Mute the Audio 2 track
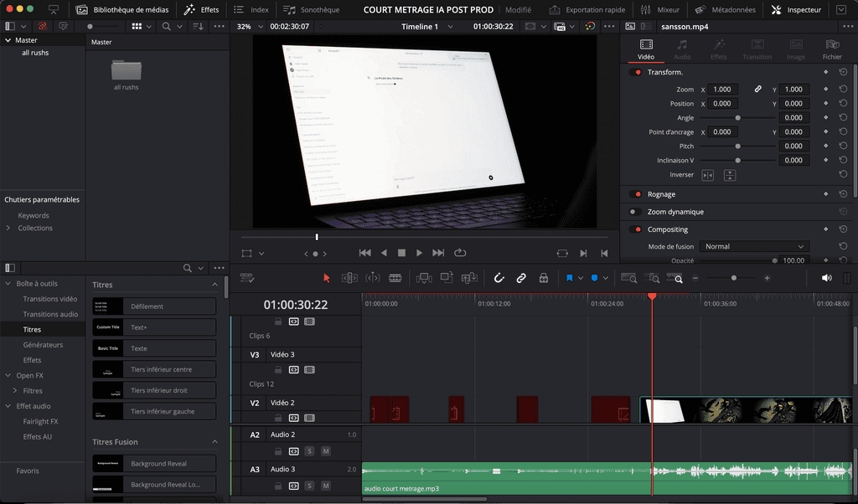 coord(325,451)
